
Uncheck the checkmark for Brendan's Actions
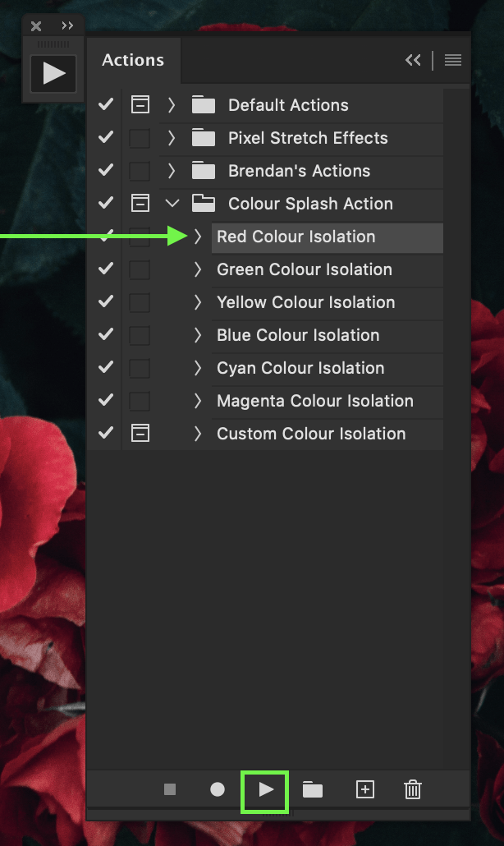[x=106, y=170]
